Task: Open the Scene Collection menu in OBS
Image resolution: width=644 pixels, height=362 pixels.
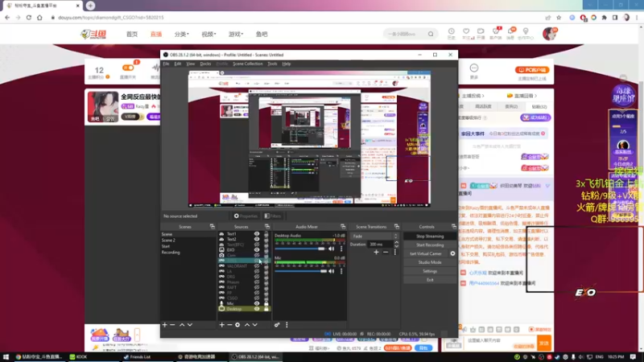Action: [248, 64]
